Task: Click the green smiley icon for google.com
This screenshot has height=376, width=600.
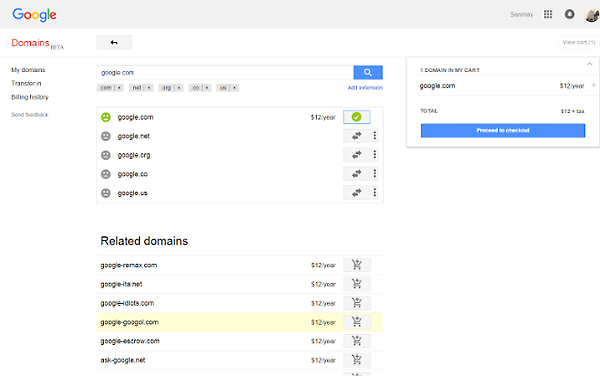Action: [x=106, y=117]
